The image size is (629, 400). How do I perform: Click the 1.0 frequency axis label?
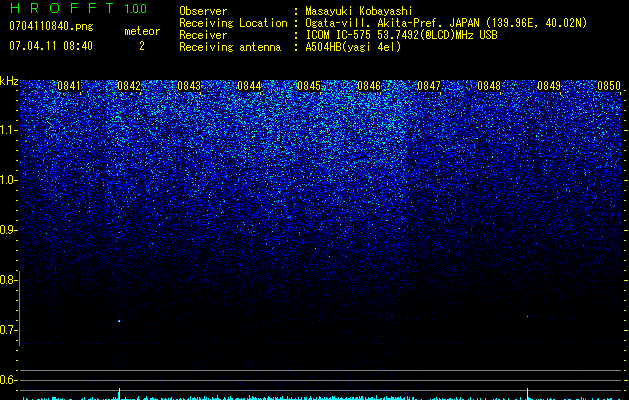point(8,180)
